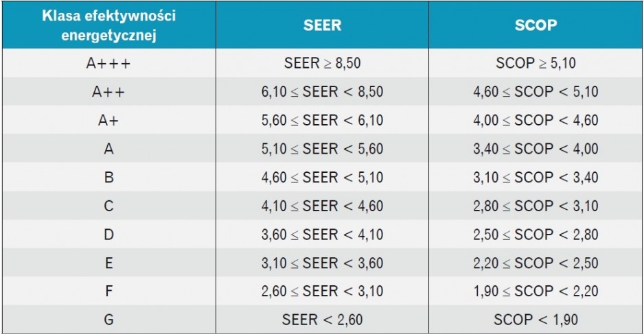Screen dimensions: 644x334
Task: Click the SCOP column header
Action: click(536, 25)
